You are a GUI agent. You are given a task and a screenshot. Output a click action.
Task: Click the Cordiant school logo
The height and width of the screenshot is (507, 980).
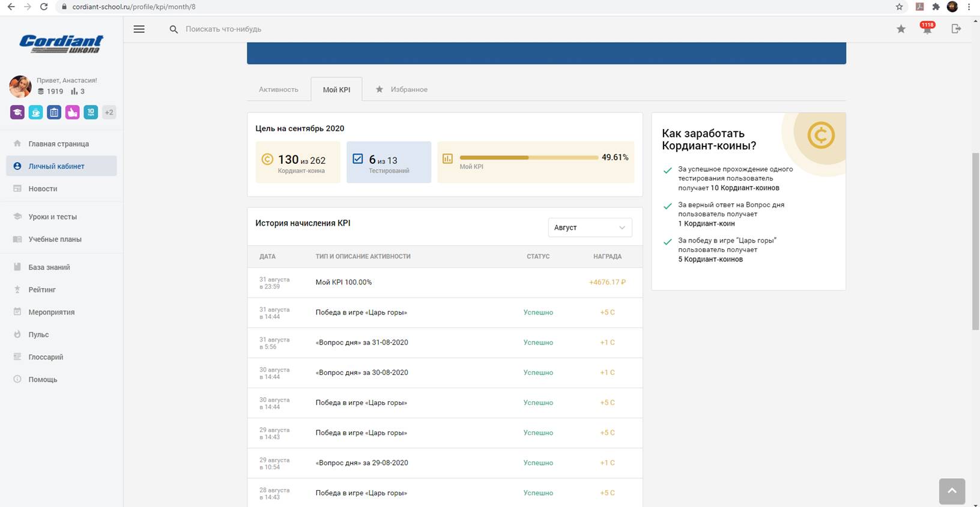point(61,44)
